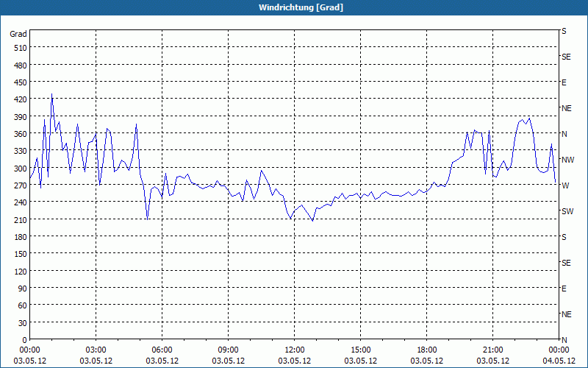Click the chart title "Windrichtung [Grad]"

(301, 7)
